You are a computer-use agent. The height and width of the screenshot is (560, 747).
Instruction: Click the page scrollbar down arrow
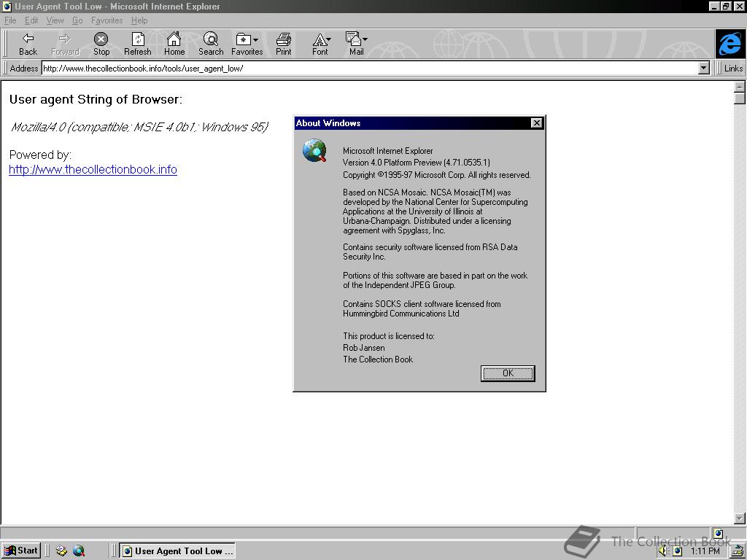740,518
